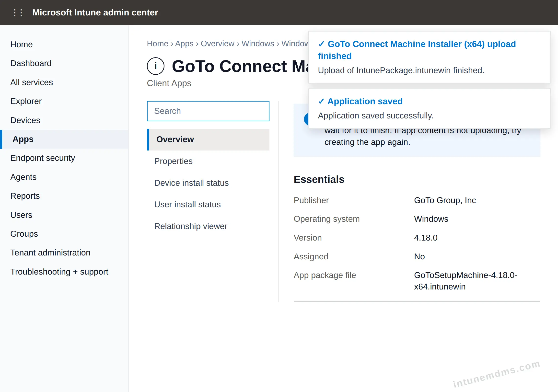Viewport: 558px width, 392px height.
Task: Click the Overview breadcrumb link
Action: click(217, 44)
